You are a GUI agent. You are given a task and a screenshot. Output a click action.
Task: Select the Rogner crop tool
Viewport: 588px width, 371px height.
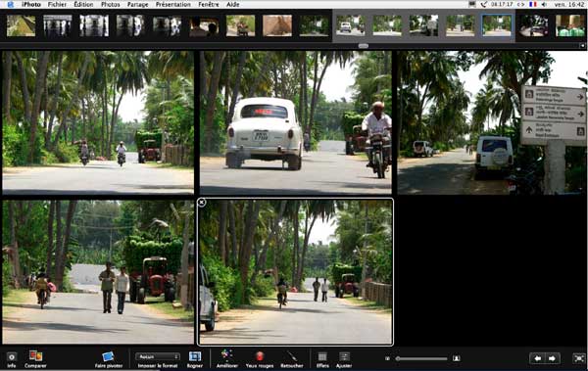click(195, 356)
